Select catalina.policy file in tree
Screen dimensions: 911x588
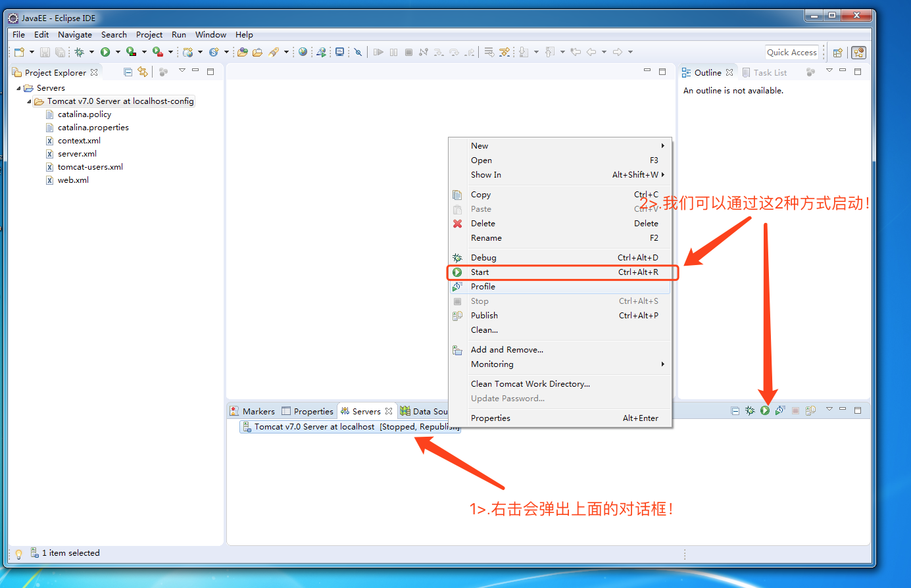pos(78,114)
